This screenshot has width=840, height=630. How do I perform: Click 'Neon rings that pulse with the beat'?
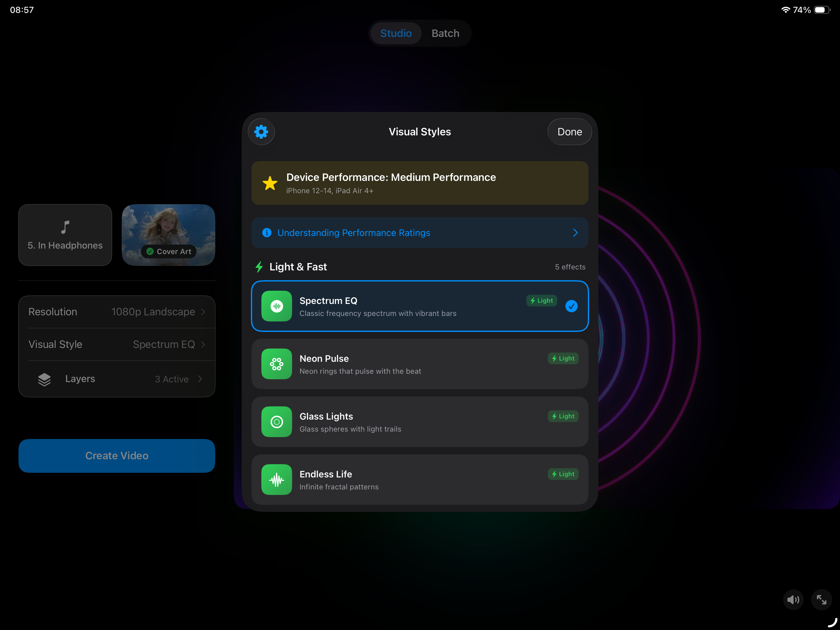tap(360, 371)
